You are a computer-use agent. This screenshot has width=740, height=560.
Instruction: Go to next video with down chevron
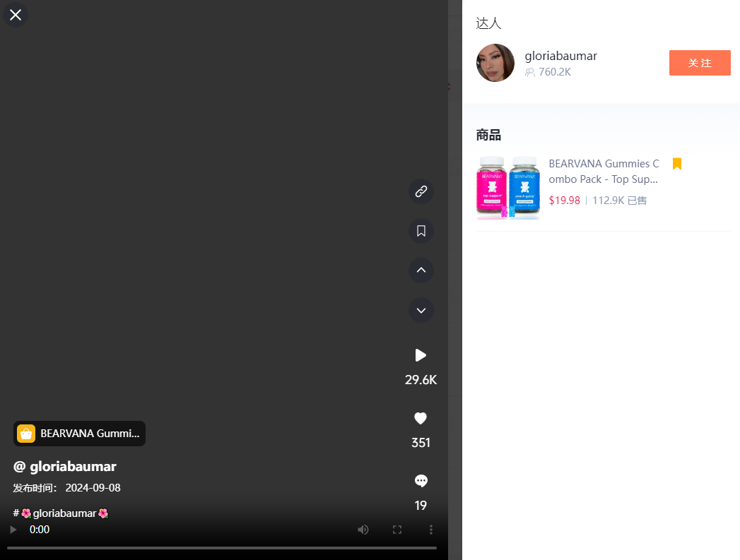tap(421, 310)
